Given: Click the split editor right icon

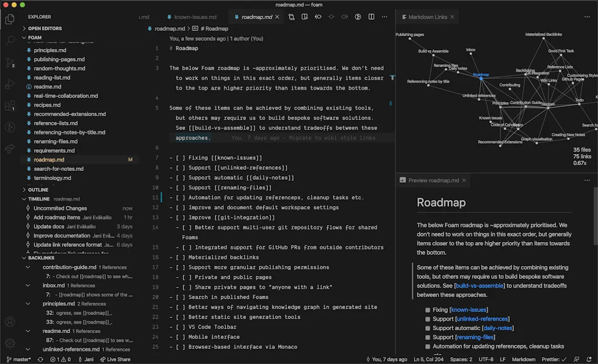Looking at the screenshot, I should point(372,17).
